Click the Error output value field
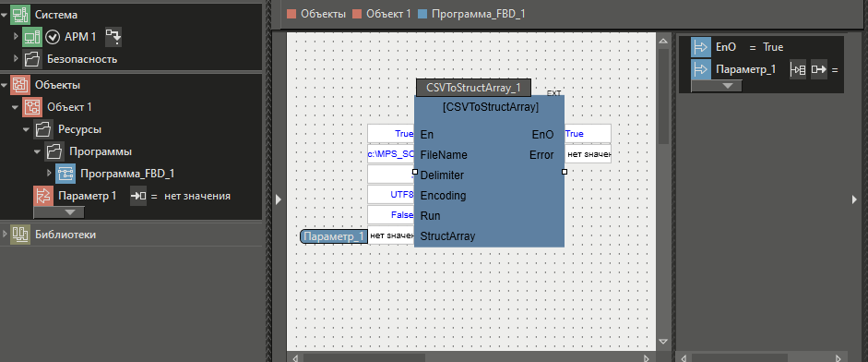Image resolution: width=868 pixels, height=362 pixels. 588,154
